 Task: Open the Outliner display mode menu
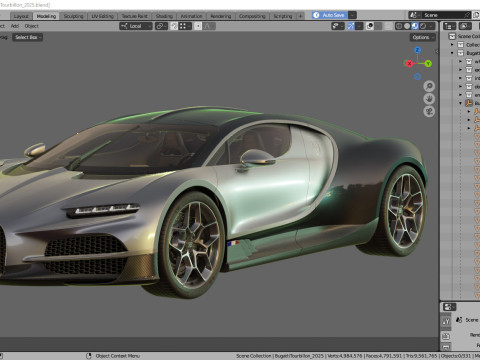[464, 26]
